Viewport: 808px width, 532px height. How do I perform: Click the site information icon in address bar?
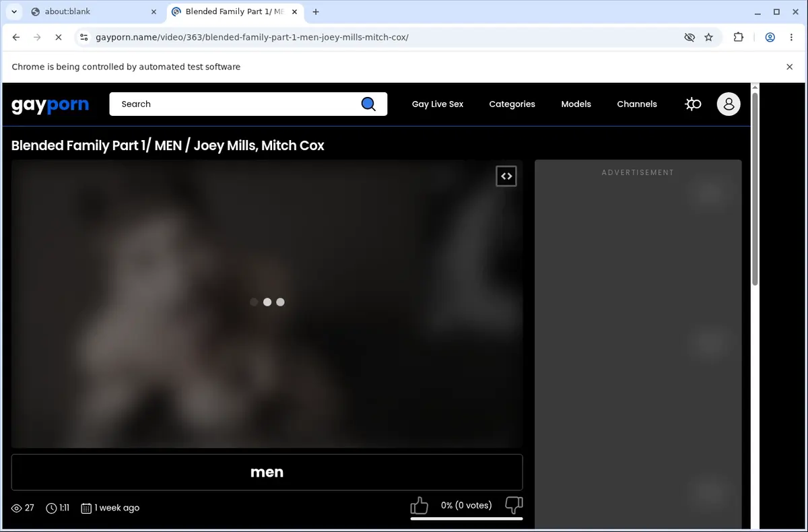coord(83,37)
